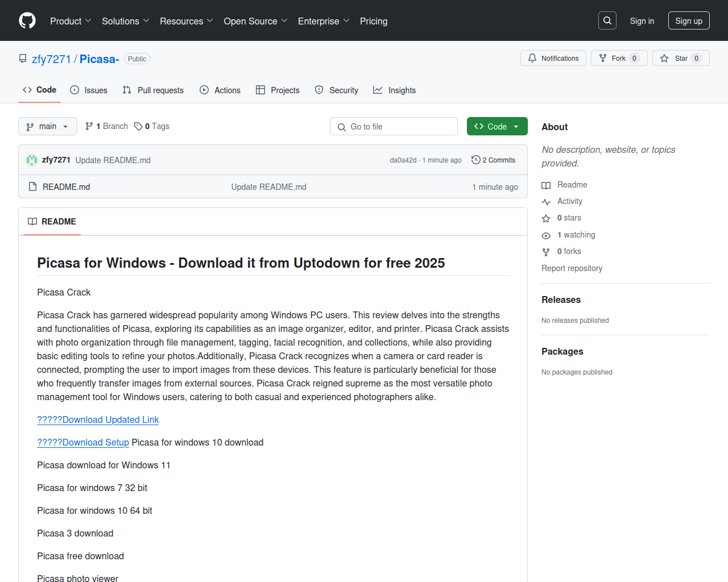Open the Picasa- repository name link

(x=100, y=59)
